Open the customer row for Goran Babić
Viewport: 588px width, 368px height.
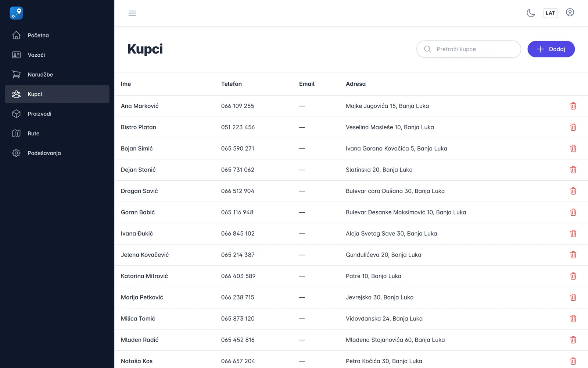351,212
